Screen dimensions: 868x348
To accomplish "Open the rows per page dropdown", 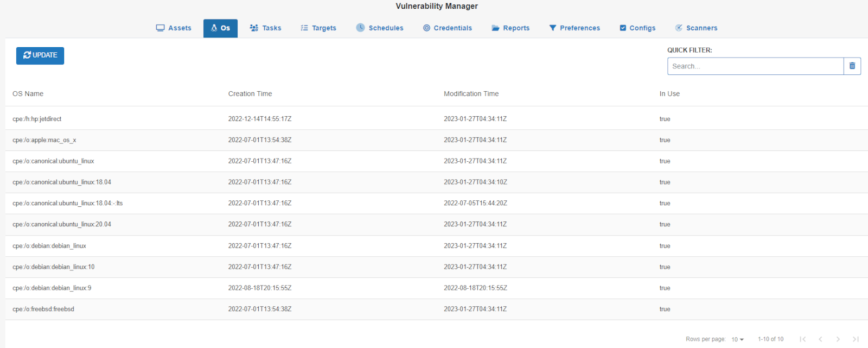I will click(x=737, y=339).
